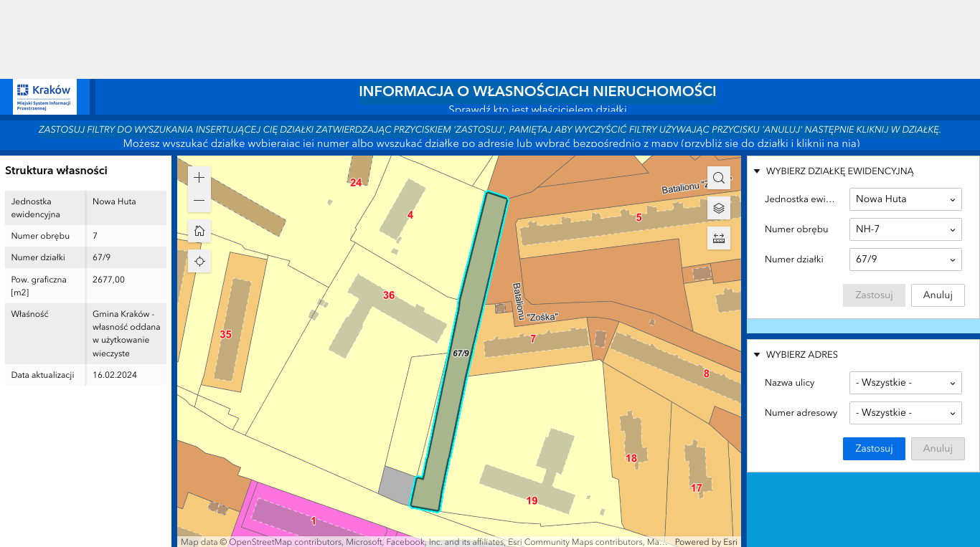Open Numer działki dropdown showing 67/9
Viewport: 980px width, 547px height.
(x=905, y=260)
